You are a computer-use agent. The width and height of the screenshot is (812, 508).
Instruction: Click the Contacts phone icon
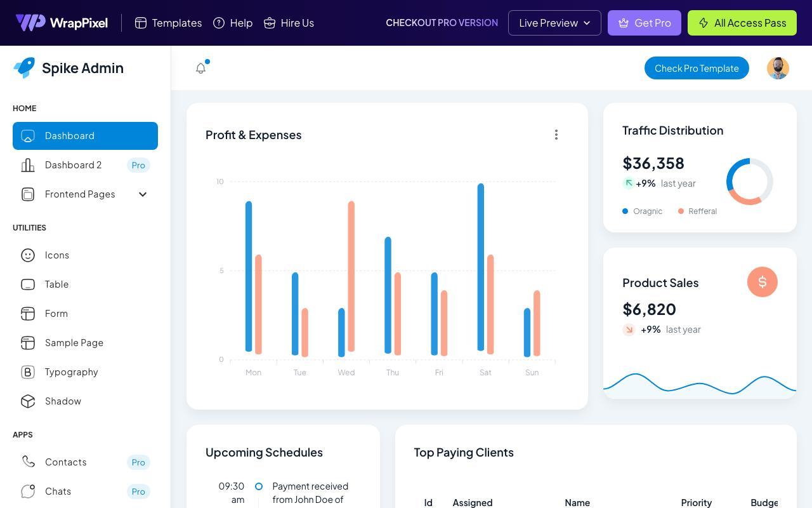tap(28, 462)
